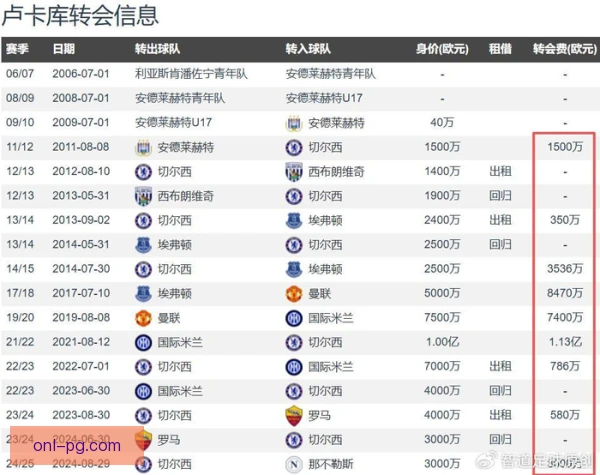Viewport: 600px width, 475px height.
Task: Click season cell 06/07
Action: [x=20, y=73]
